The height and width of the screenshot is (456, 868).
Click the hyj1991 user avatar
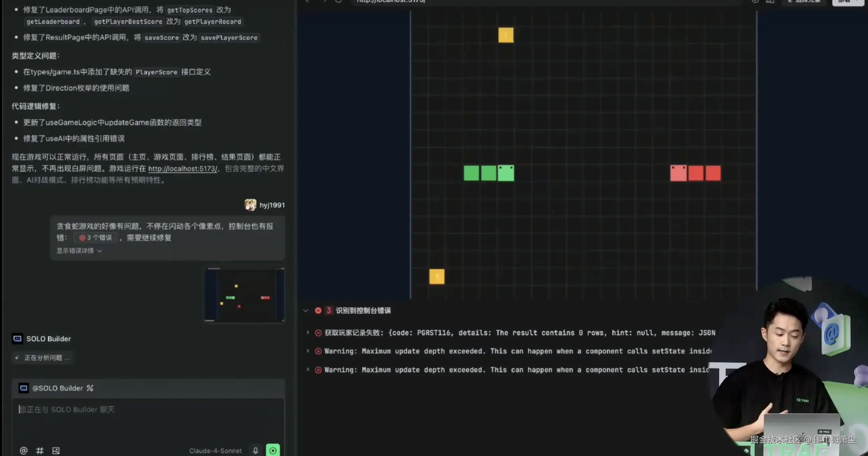point(250,205)
